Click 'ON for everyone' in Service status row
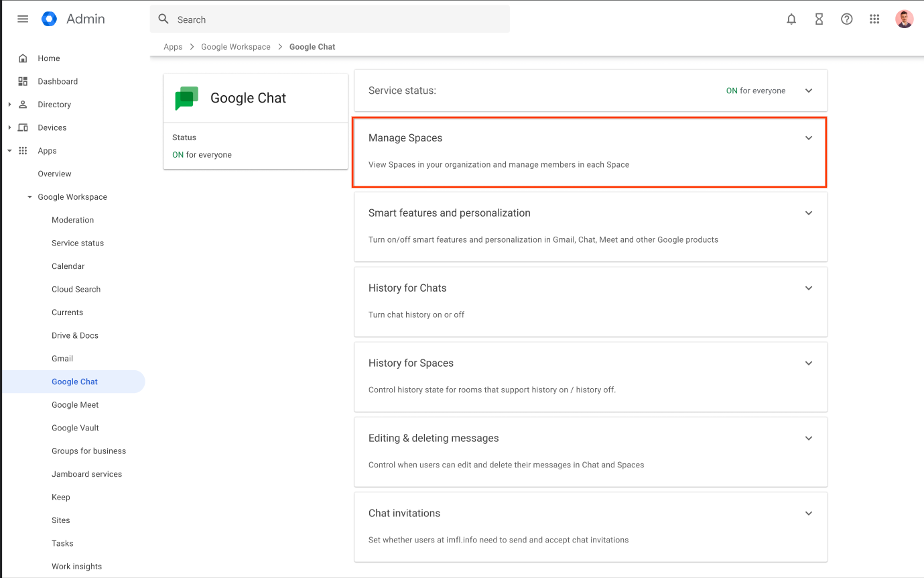 [x=756, y=91]
